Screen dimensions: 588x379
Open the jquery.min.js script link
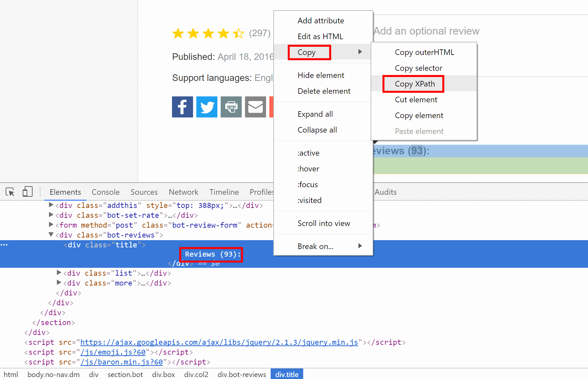219,342
